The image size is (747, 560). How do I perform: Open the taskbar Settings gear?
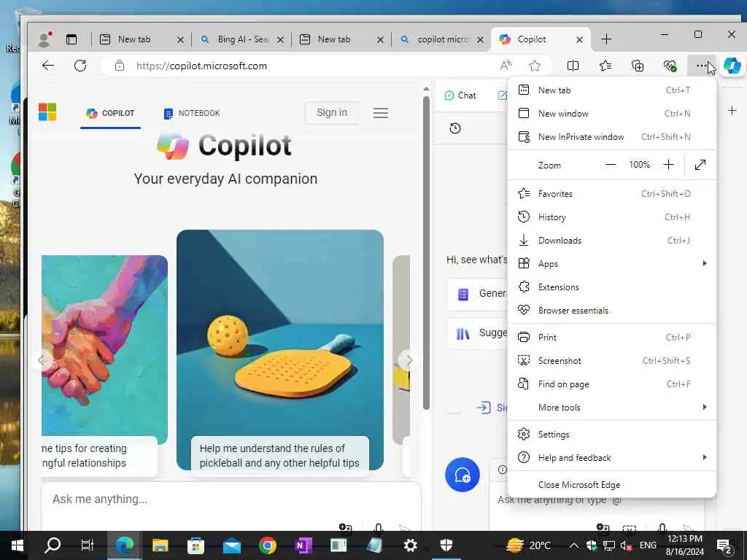click(410, 545)
